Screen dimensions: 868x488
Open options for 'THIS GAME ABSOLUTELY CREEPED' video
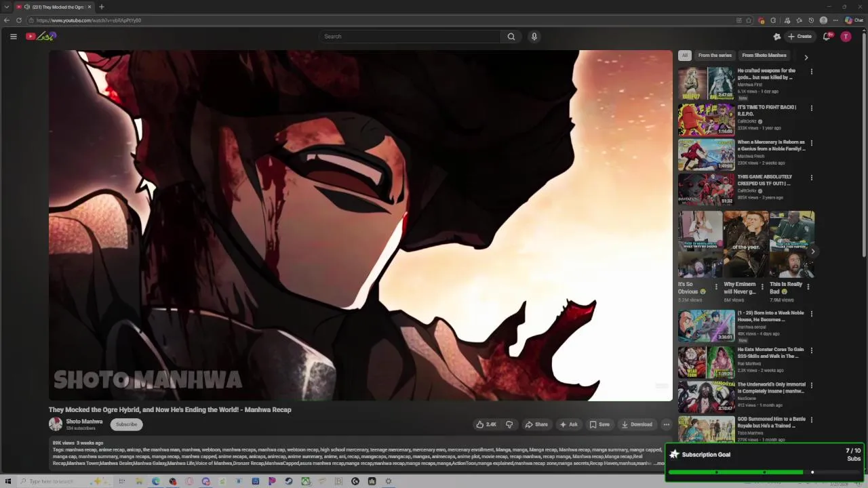click(811, 178)
